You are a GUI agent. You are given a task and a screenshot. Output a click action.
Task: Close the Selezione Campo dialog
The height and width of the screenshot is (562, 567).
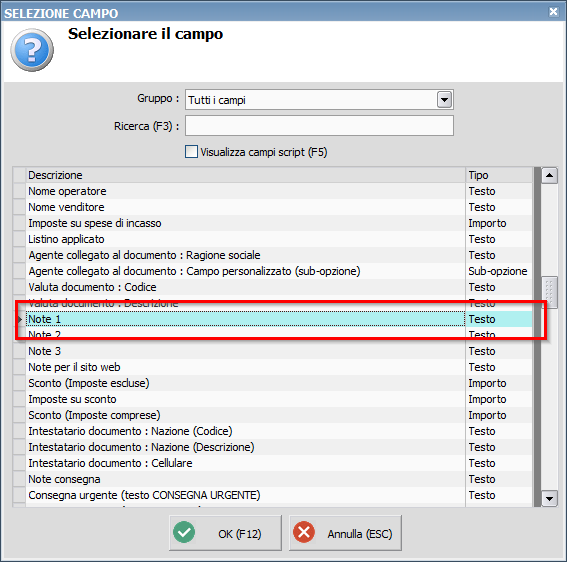click(553, 12)
